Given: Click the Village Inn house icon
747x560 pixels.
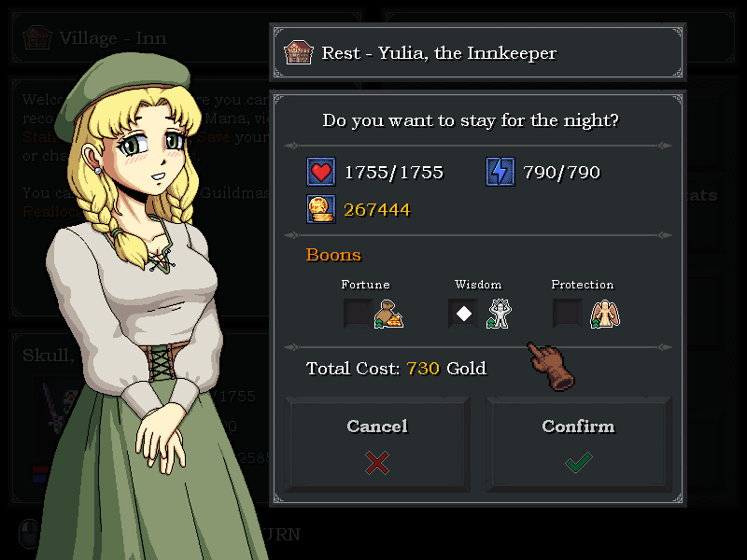Looking at the screenshot, I should (37, 37).
